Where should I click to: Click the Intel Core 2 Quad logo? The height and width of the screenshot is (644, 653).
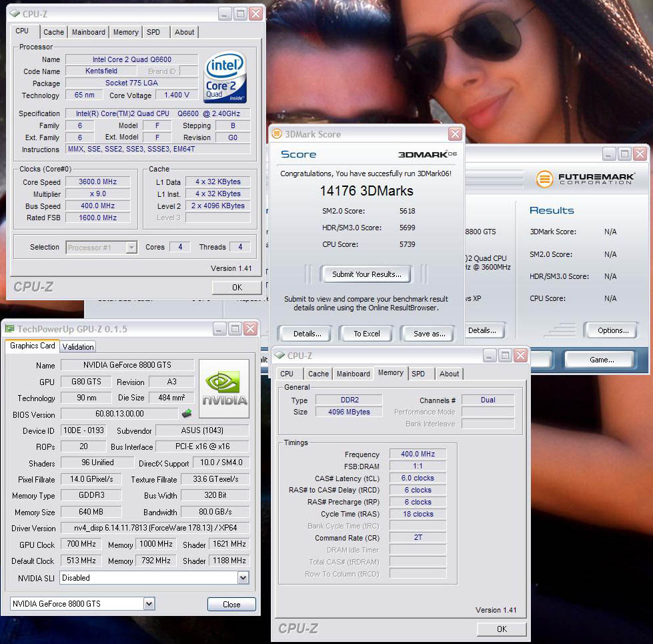[x=225, y=77]
